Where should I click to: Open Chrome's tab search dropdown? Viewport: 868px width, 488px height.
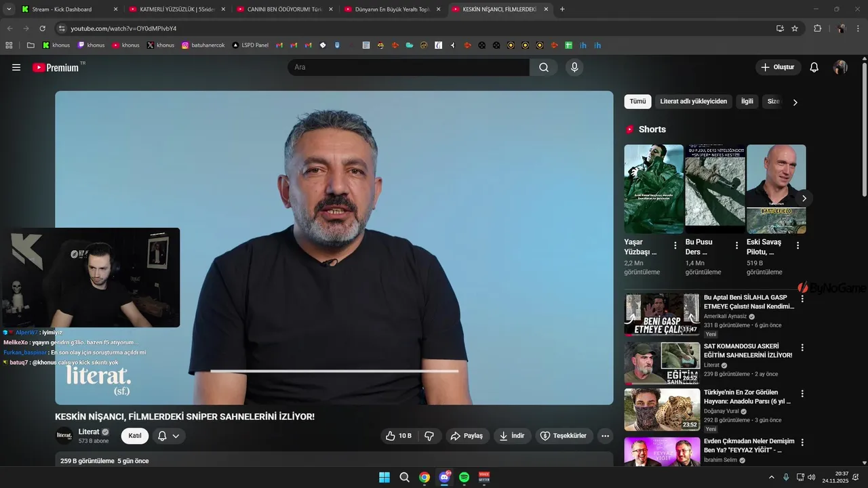click(9, 9)
